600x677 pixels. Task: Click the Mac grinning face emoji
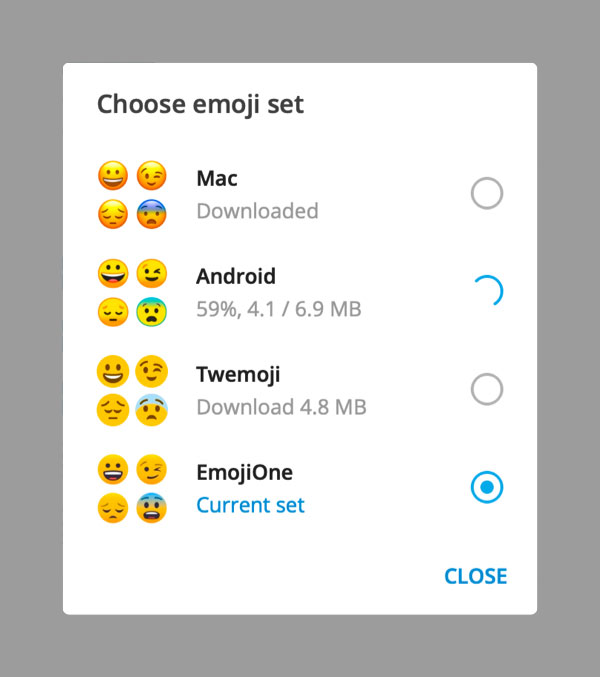point(113,176)
